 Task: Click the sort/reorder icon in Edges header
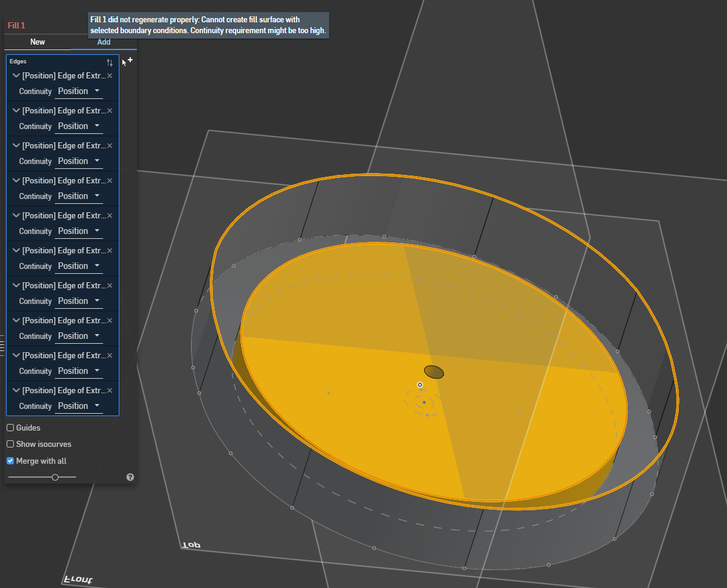110,62
